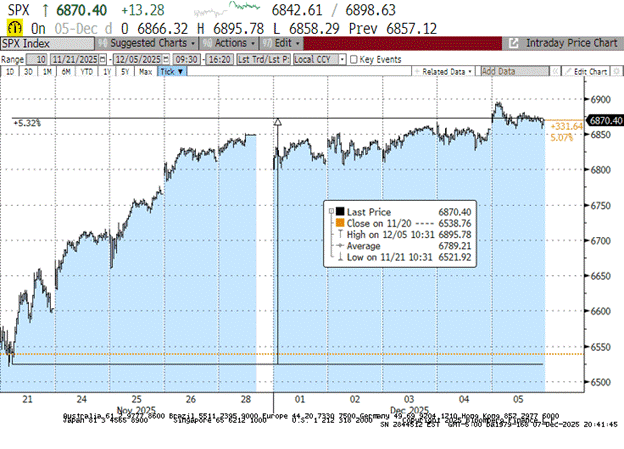
Task: Click the Intraday Price Chart pop-out icon
Action: (513, 44)
